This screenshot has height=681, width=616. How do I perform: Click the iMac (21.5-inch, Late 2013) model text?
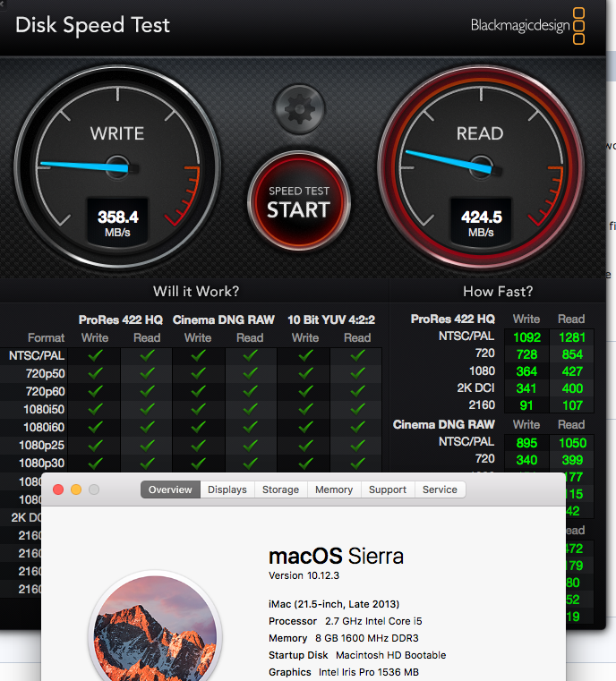click(x=334, y=604)
